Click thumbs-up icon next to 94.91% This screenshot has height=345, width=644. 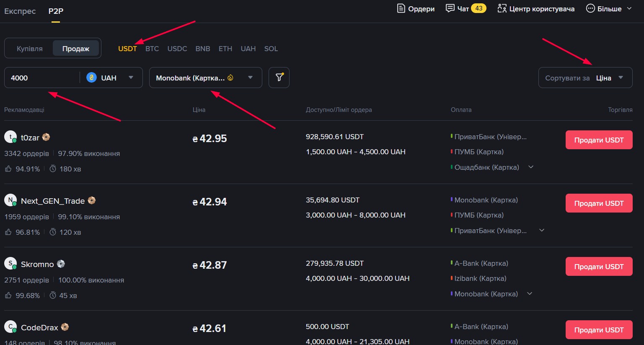(x=8, y=169)
